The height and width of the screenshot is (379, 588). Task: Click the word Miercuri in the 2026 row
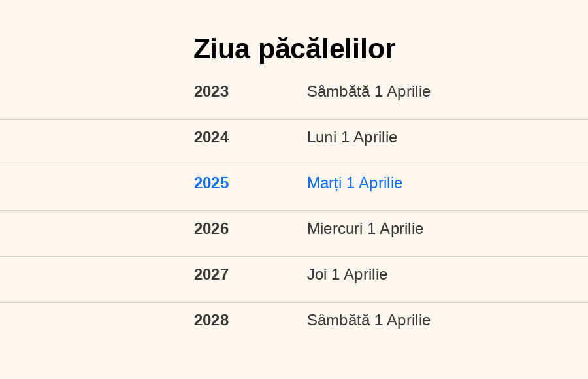(335, 229)
